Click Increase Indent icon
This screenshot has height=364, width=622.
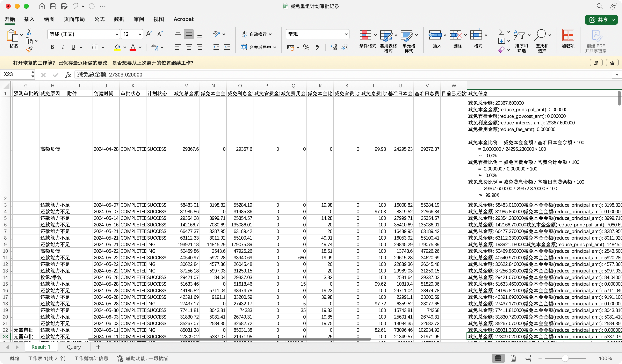click(227, 47)
